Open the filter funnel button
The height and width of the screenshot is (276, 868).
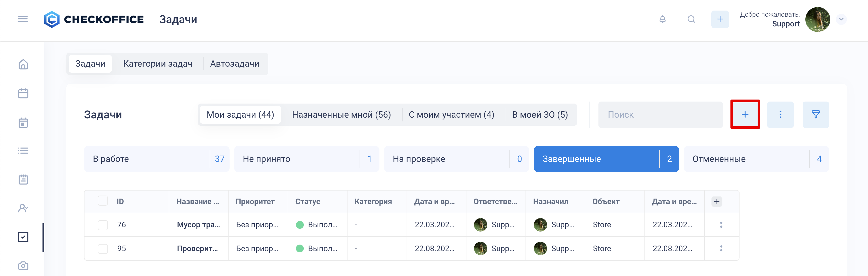point(816,115)
